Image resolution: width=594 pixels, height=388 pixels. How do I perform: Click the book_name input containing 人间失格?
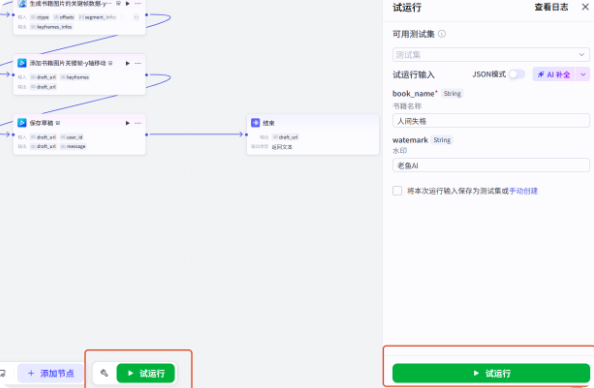tap(491, 121)
